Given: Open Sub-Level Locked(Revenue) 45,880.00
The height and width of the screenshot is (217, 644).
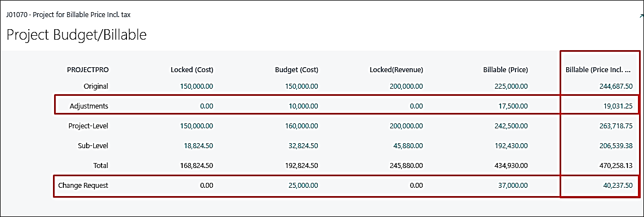Looking at the screenshot, I should pyautogui.click(x=408, y=145).
